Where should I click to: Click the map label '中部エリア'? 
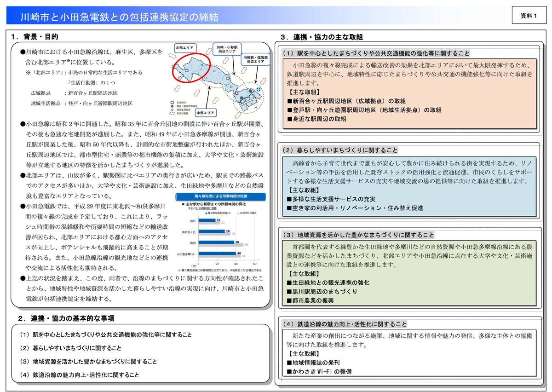(206, 113)
